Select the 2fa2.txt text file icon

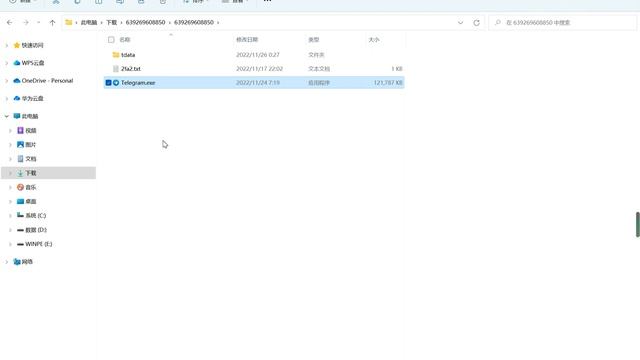116,69
